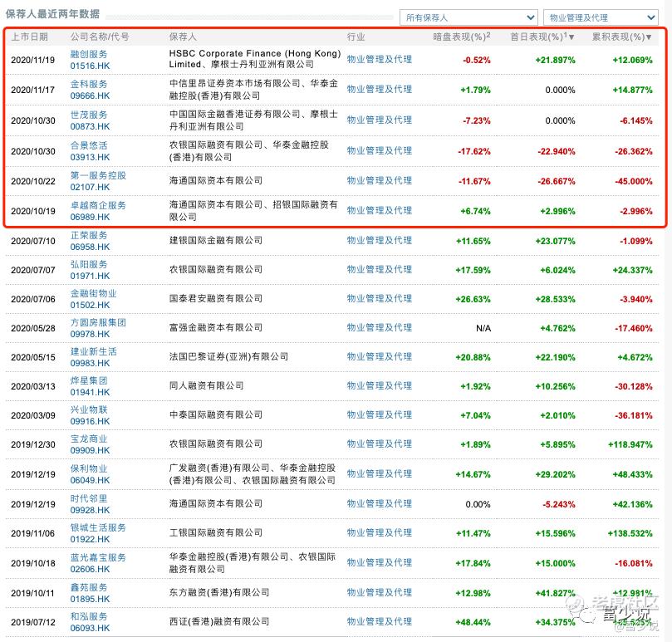Select the value +48.44%
Viewport: 672px width, 642px height.
click(473, 622)
